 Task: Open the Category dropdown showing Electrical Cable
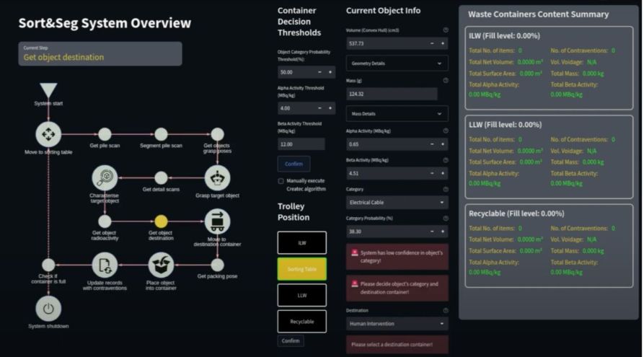pos(397,203)
